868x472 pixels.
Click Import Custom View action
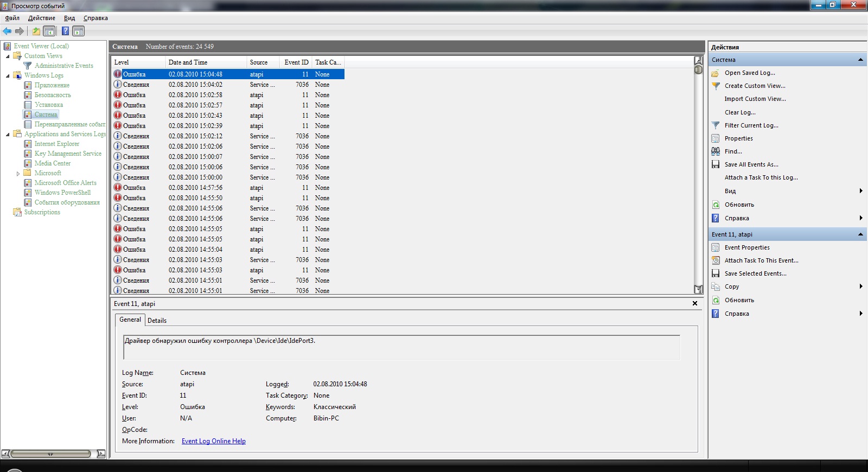755,99
